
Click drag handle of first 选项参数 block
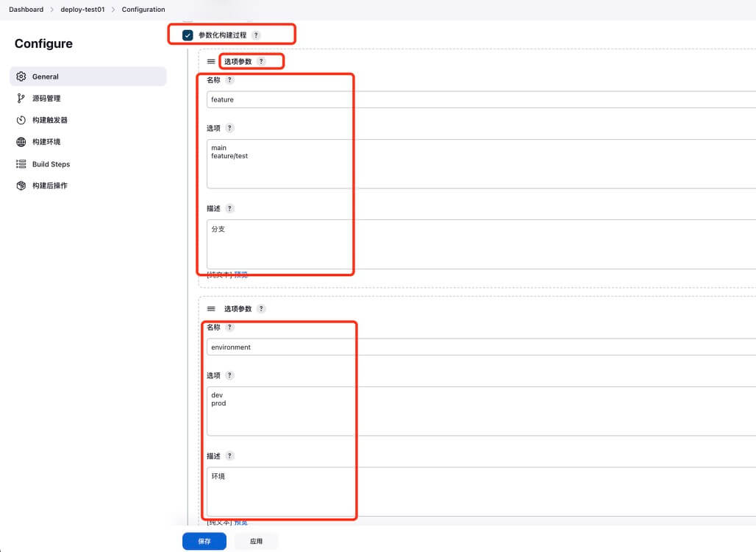(211, 62)
